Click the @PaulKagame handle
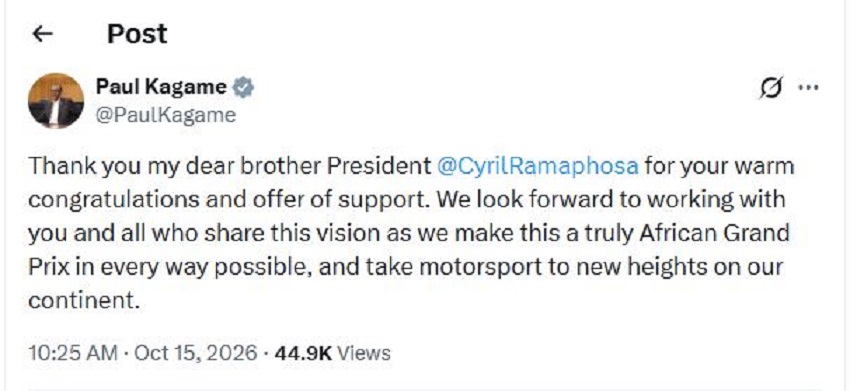The height and width of the screenshot is (391, 850). point(166,116)
